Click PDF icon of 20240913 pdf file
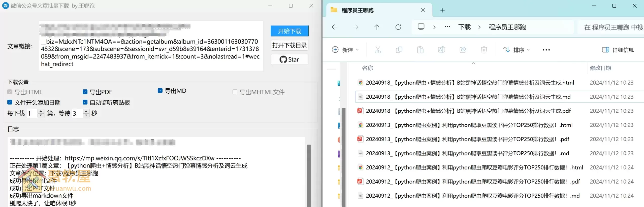The height and width of the screenshot is (207, 644). 361,139
